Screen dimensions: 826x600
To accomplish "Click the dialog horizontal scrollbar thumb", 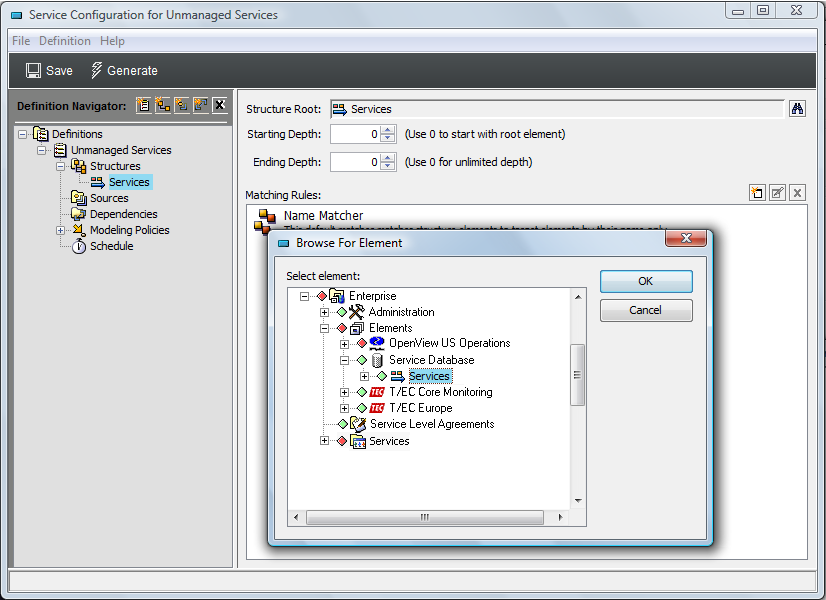I will [x=425, y=517].
